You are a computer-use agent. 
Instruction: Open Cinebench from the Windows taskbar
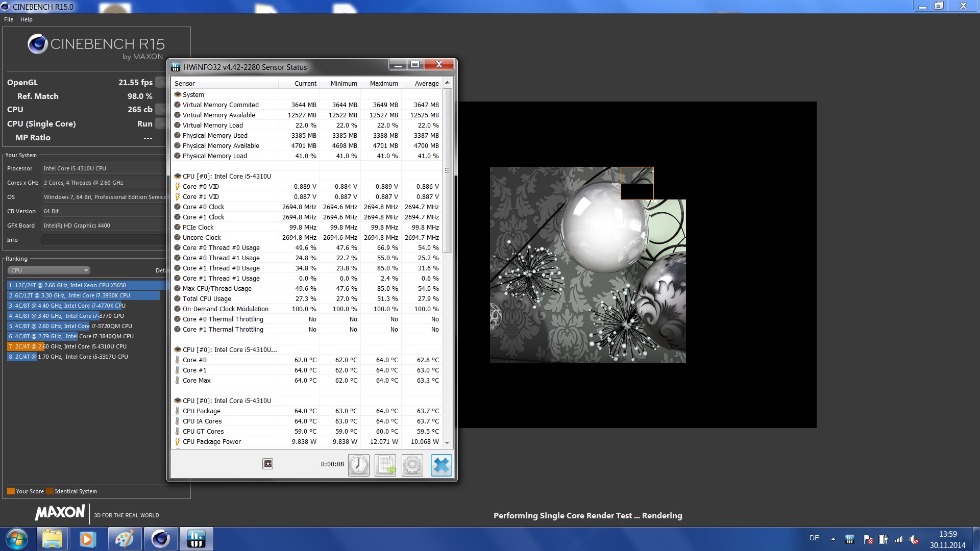[x=160, y=539]
